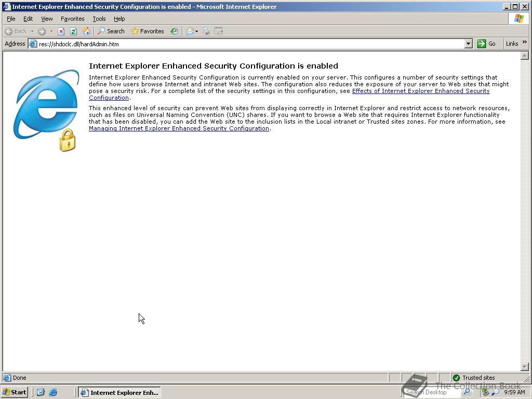The height and width of the screenshot is (399, 532).
Task: Click the Edit page toolbar icon
Action: (x=219, y=31)
